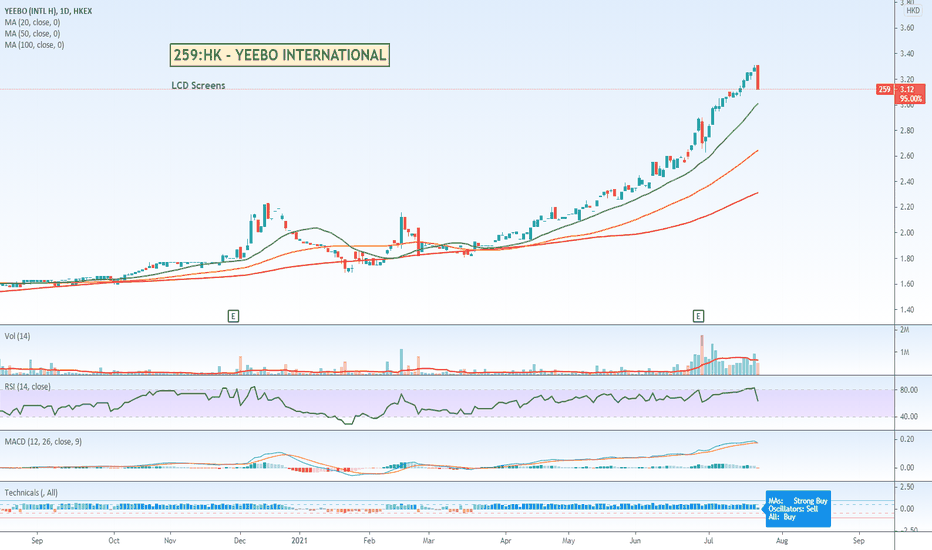Click the July earnings 'E' marker
The image size is (932, 550).
click(698, 316)
